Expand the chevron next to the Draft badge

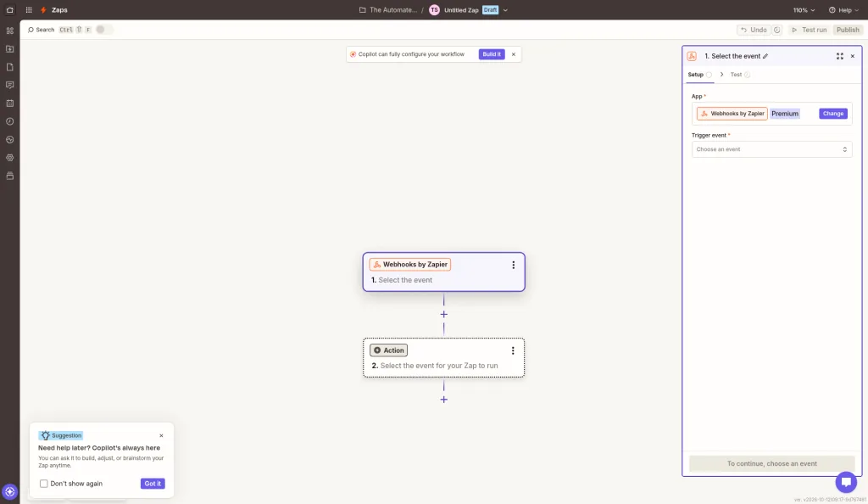(505, 10)
